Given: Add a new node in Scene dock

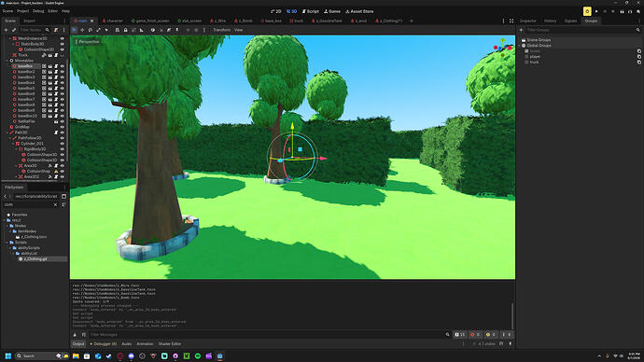Looking at the screenshot, I should point(6,30).
